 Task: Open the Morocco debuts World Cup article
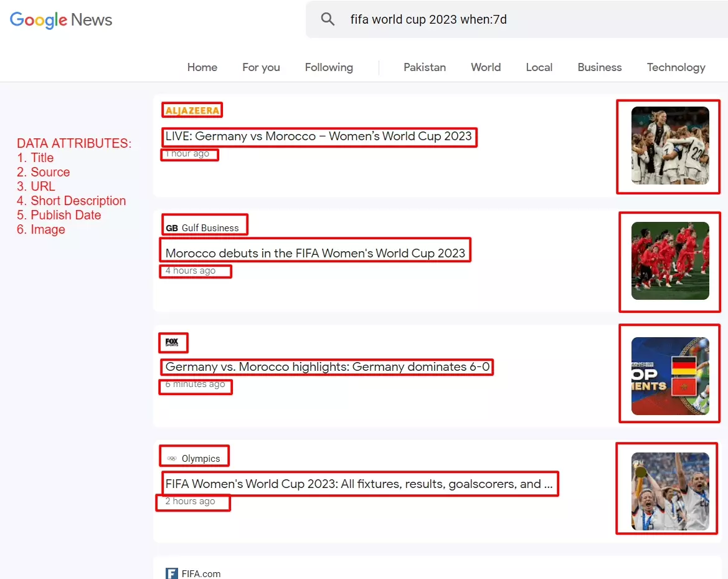click(315, 252)
